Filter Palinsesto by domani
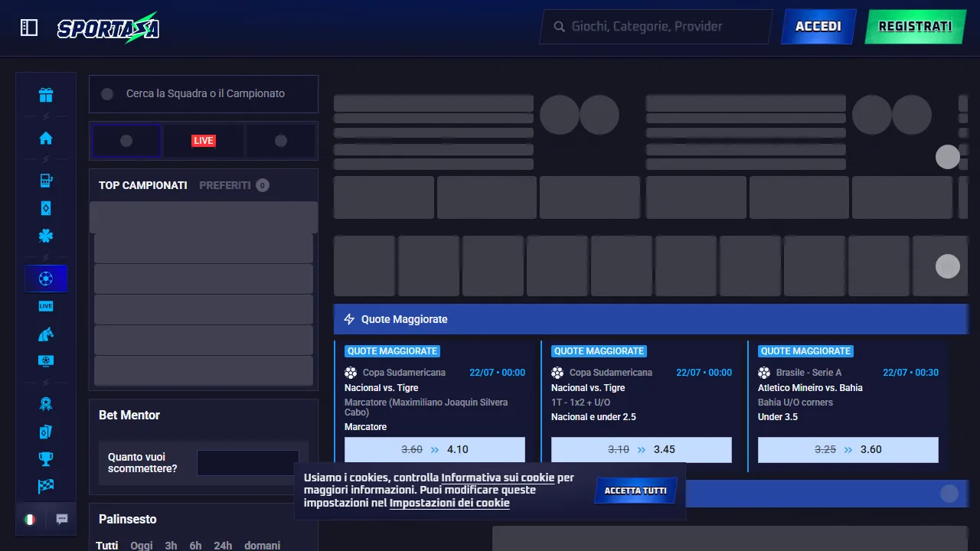Image resolution: width=980 pixels, height=551 pixels. coord(262,546)
